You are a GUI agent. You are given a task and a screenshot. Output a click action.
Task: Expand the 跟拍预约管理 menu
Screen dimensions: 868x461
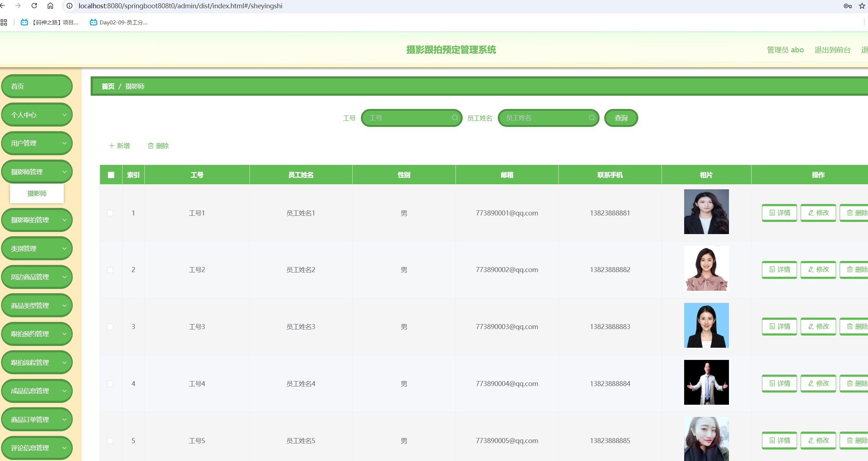coord(37,334)
